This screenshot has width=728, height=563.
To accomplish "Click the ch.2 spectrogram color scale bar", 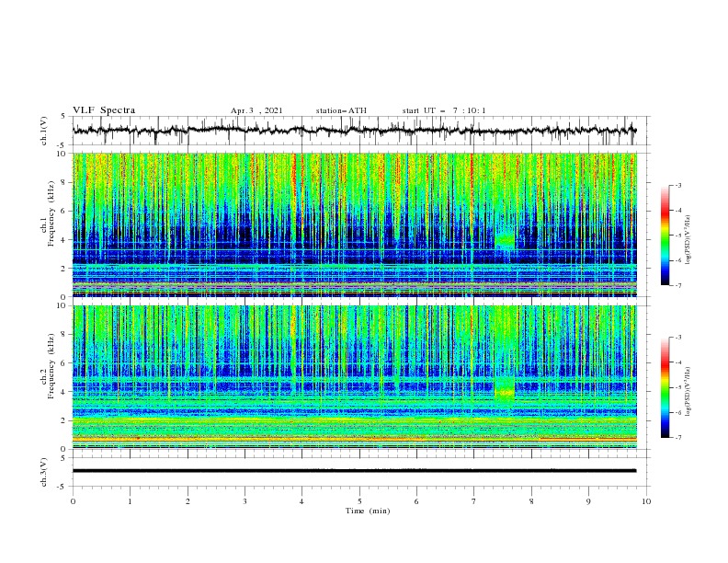I will 665,387.
